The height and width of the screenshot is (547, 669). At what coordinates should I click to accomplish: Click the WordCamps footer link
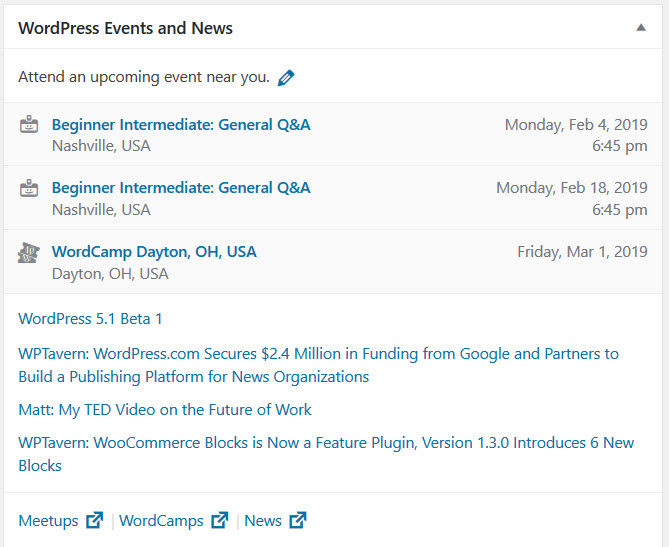click(161, 520)
